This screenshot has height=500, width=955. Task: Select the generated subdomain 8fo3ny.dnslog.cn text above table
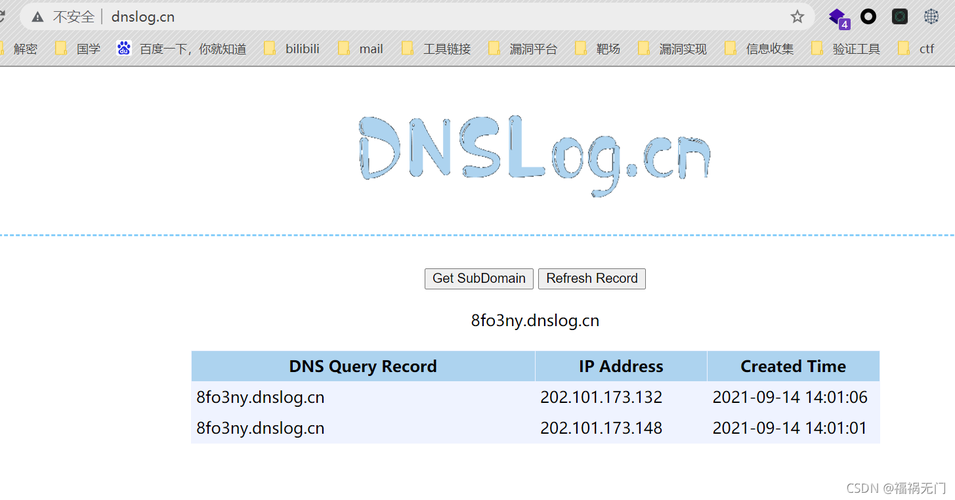point(535,321)
